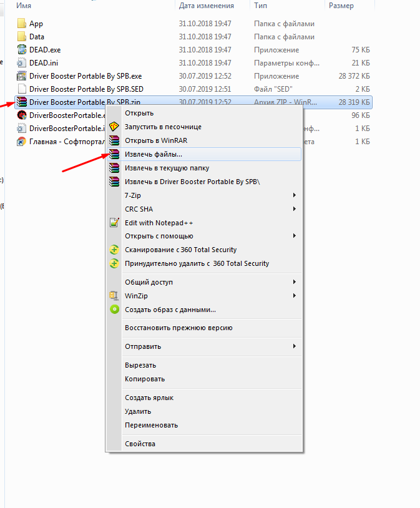Expand the Общий доступ submenu arrow
Screen dimensions: 420x508
point(295,282)
